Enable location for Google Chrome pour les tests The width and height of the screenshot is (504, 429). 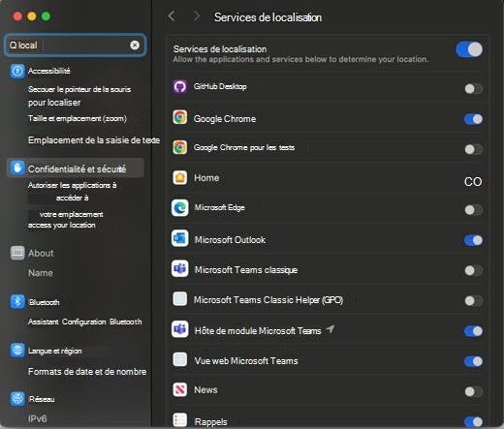tap(474, 149)
